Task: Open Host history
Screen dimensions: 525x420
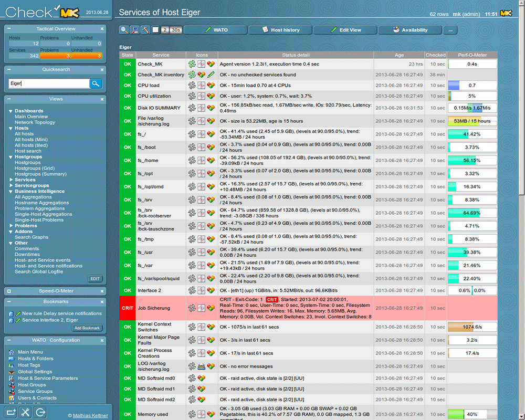Action: pyautogui.click(x=280, y=30)
